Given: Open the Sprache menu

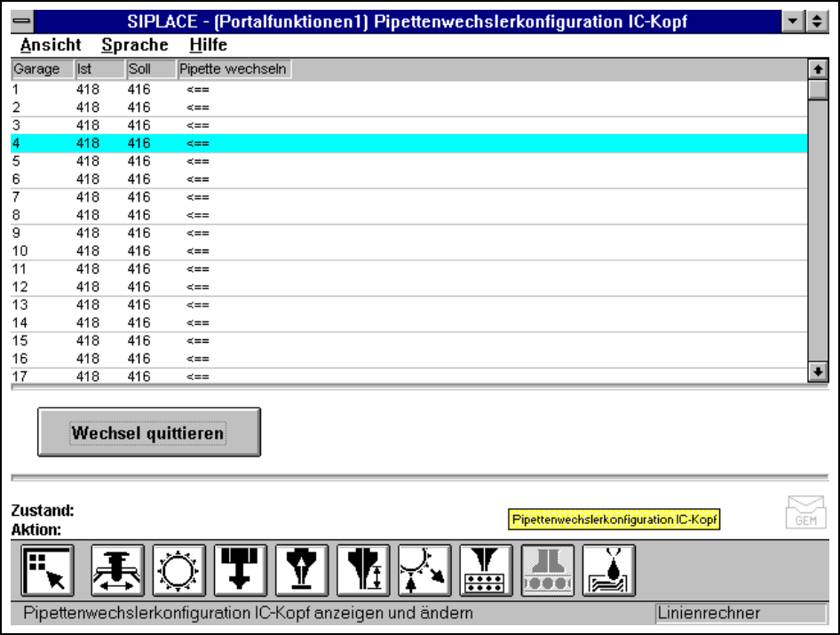Looking at the screenshot, I should tap(134, 45).
